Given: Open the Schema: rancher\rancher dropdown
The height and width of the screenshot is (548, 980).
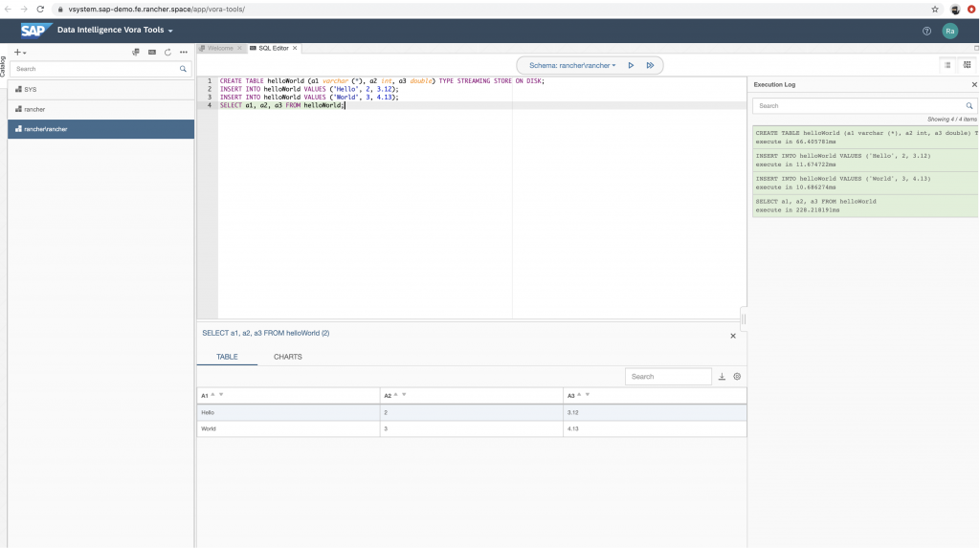Looking at the screenshot, I should pyautogui.click(x=572, y=65).
